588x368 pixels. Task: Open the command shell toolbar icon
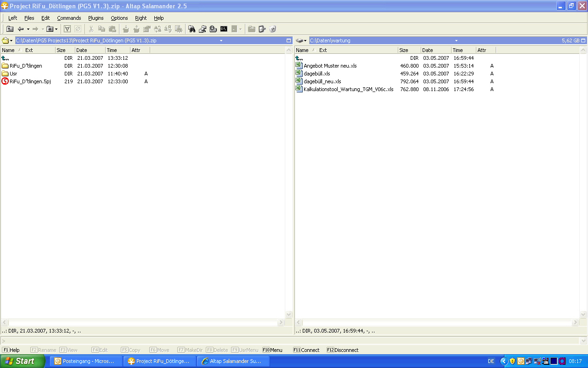(224, 29)
